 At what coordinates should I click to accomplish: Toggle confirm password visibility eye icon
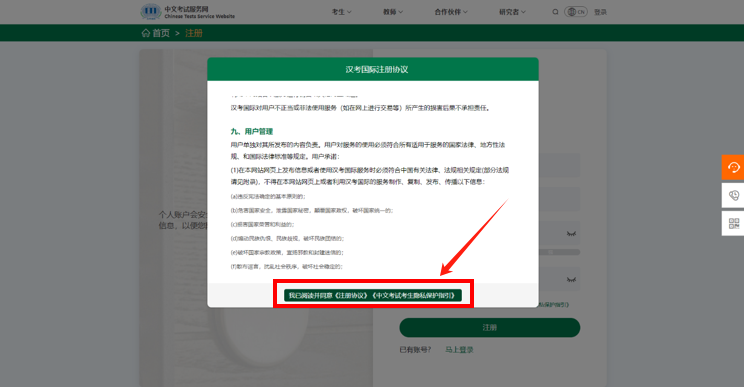(571, 279)
